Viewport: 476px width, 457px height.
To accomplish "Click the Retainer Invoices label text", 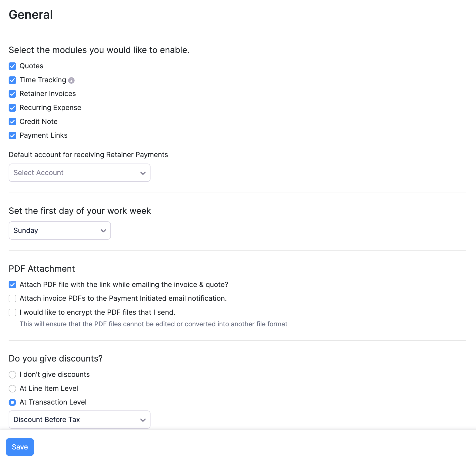I will 48,94.
